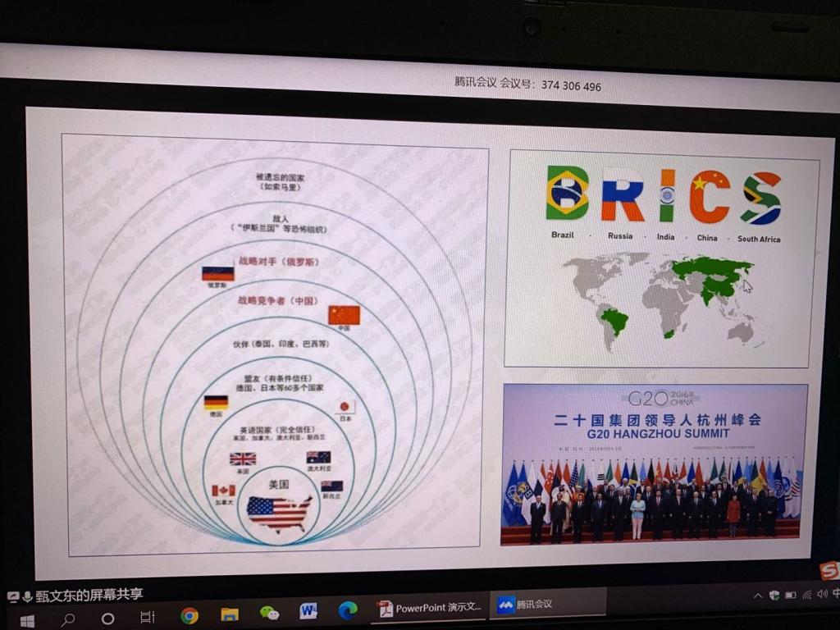Open Task View on the taskbar
The image size is (840, 630).
point(148,616)
